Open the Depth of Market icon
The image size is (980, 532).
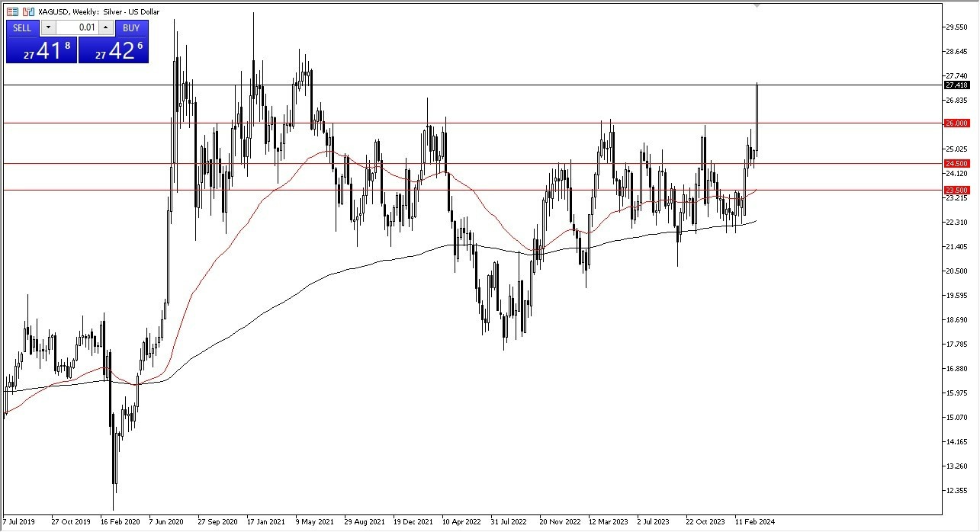tap(12, 11)
